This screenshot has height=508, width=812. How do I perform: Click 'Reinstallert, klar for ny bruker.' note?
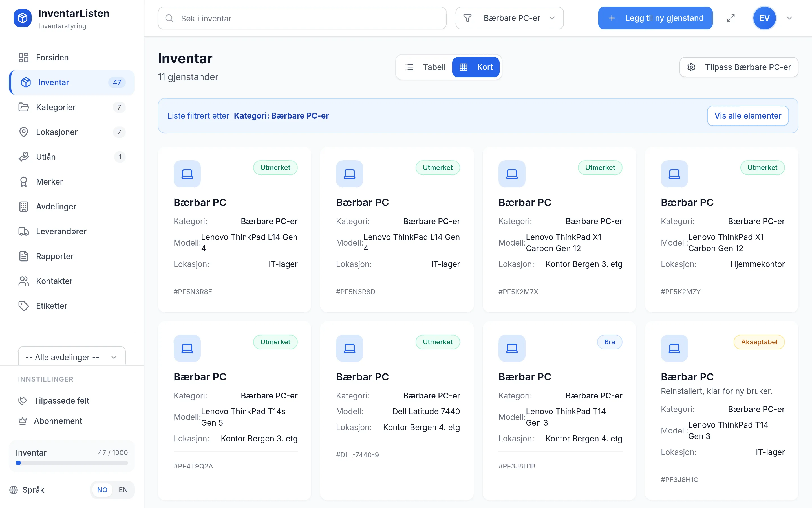pos(716,391)
